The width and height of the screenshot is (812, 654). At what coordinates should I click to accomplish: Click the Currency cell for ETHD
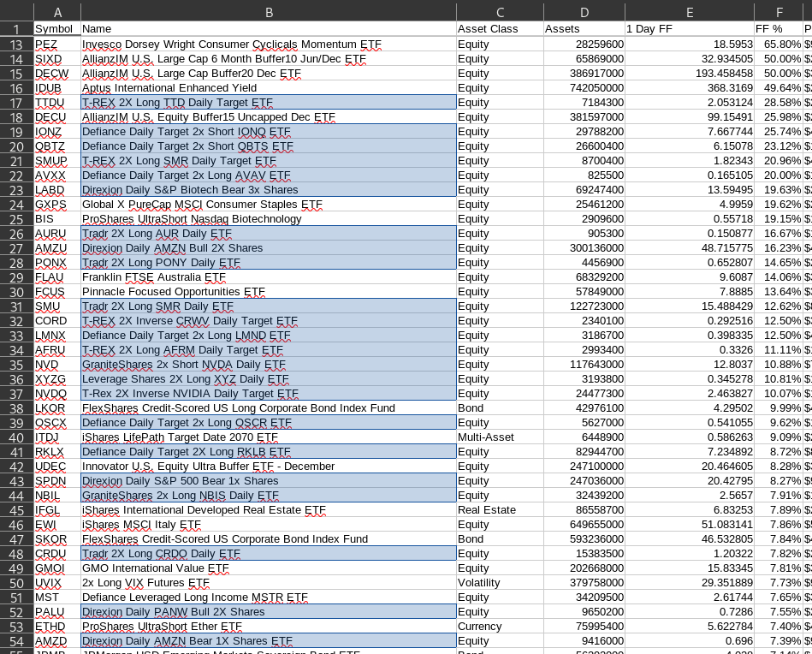pyautogui.click(x=500, y=627)
